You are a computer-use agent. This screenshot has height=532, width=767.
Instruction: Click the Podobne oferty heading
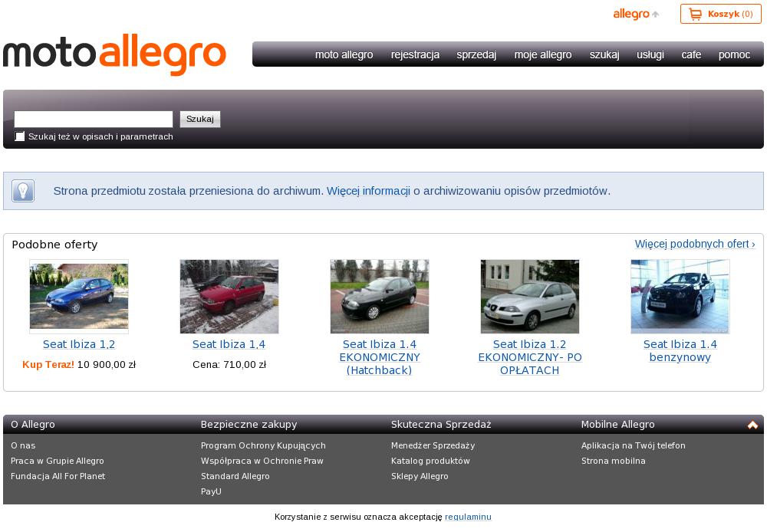click(x=54, y=245)
